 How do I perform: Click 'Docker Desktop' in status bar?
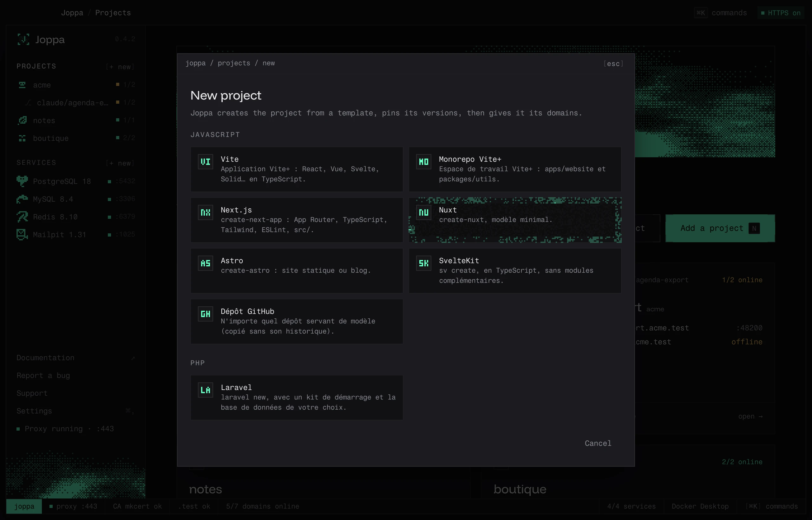[x=700, y=506]
